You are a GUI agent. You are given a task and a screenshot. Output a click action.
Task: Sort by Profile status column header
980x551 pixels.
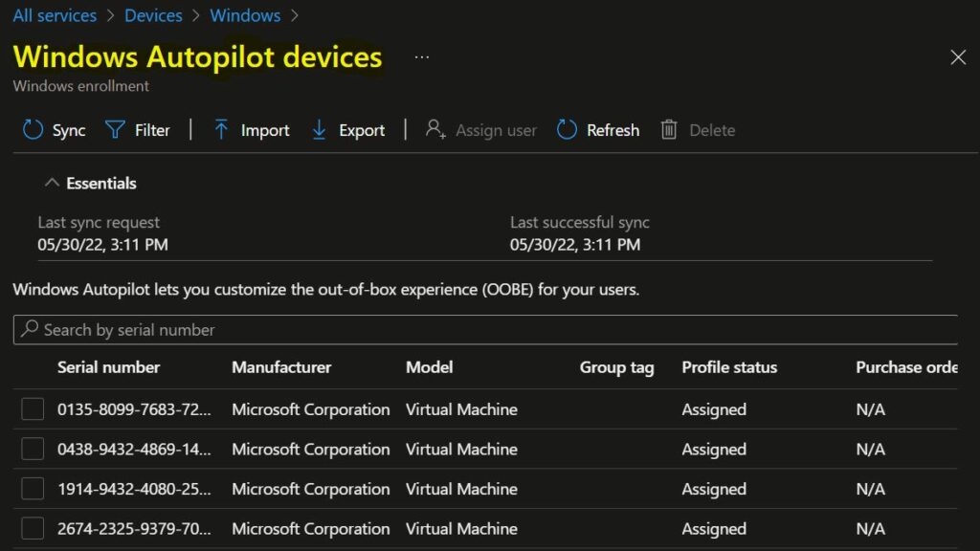[x=729, y=366]
